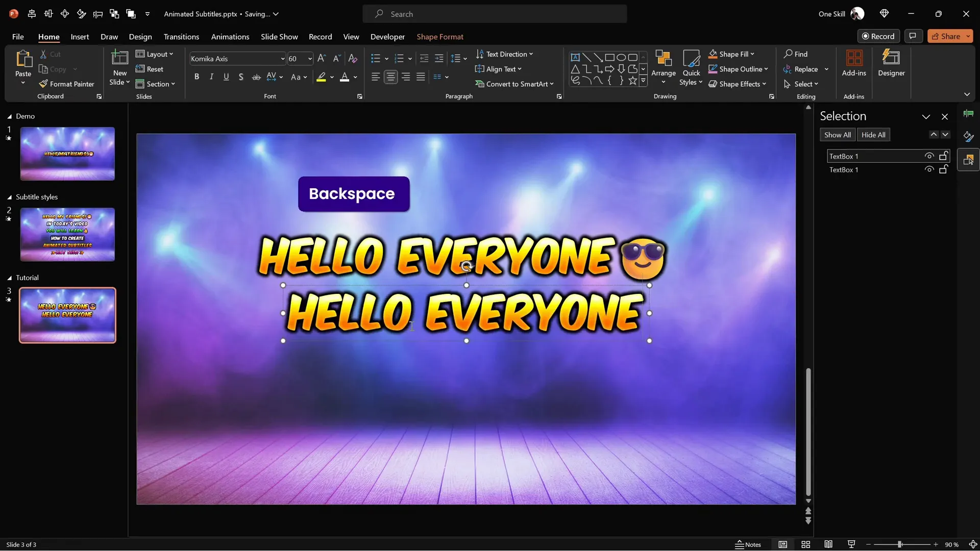Fit slide to current window
Image resolution: width=980 pixels, height=551 pixels.
tap(973, 544)
